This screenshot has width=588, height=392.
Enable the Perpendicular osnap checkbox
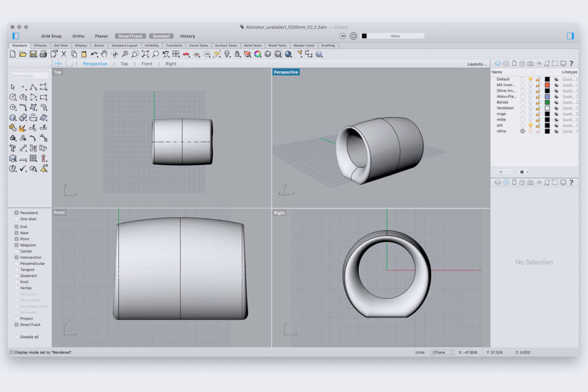pos(17,263)
